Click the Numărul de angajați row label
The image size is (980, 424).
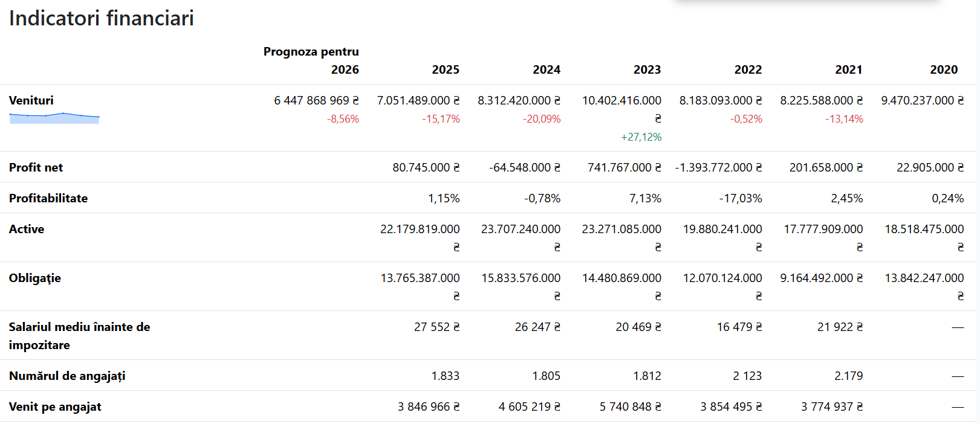67,376
